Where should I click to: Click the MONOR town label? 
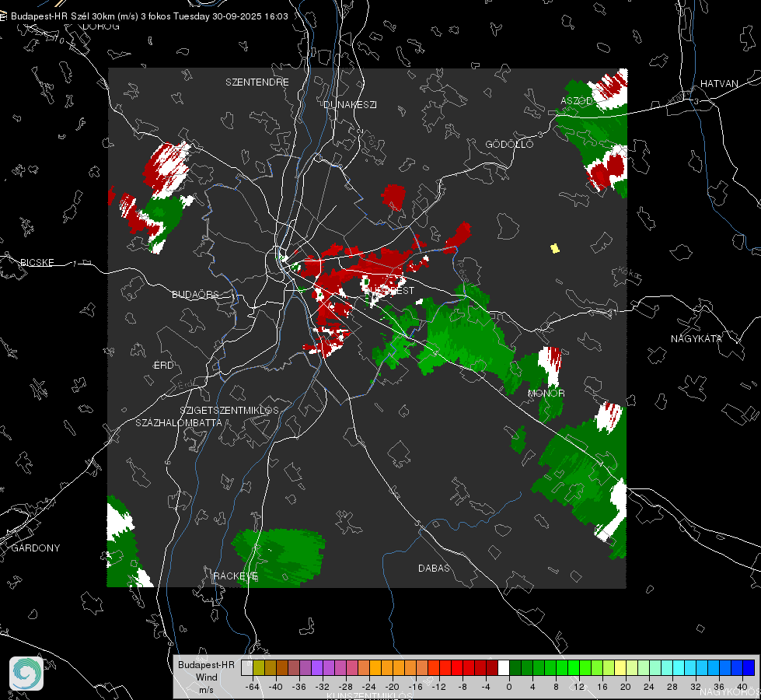tap(546, 393)
